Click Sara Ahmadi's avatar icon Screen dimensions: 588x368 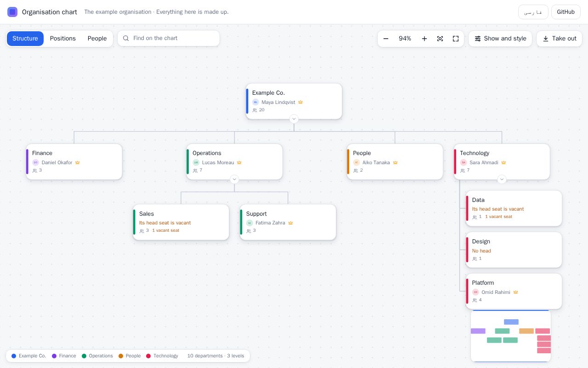pyautogui.click(x=464, y=162)
